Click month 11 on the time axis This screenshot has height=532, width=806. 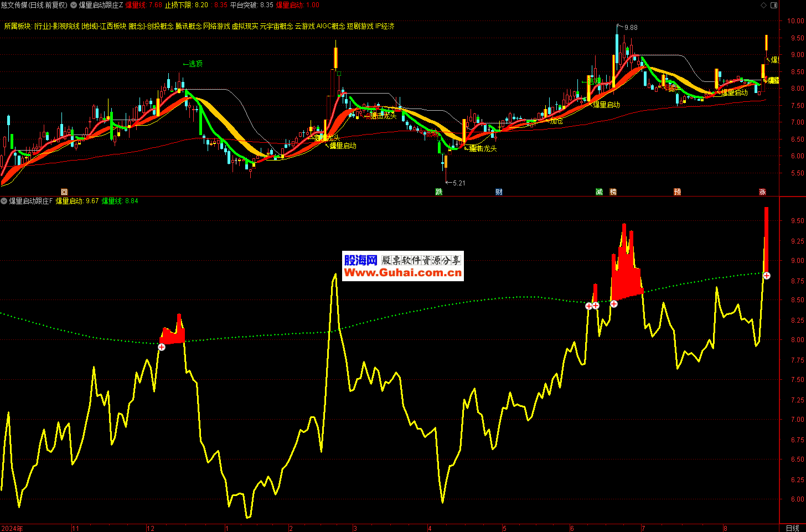[x=76, y=529]
